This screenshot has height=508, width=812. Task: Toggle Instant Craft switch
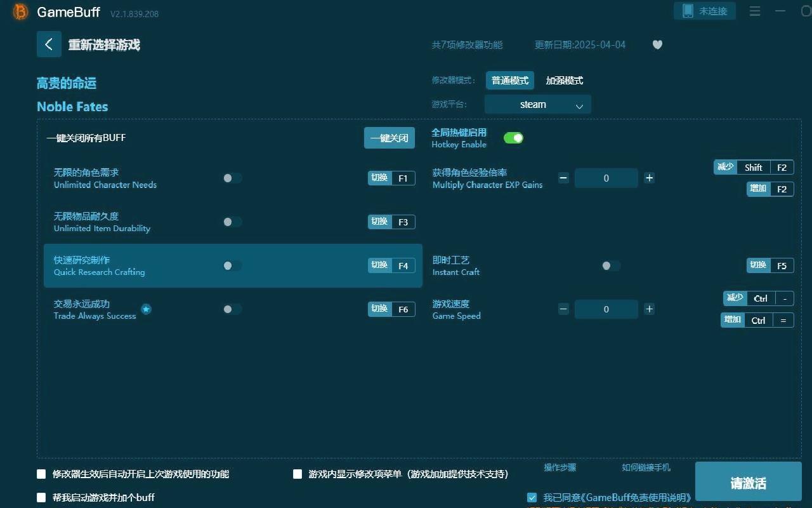(611, 265)
